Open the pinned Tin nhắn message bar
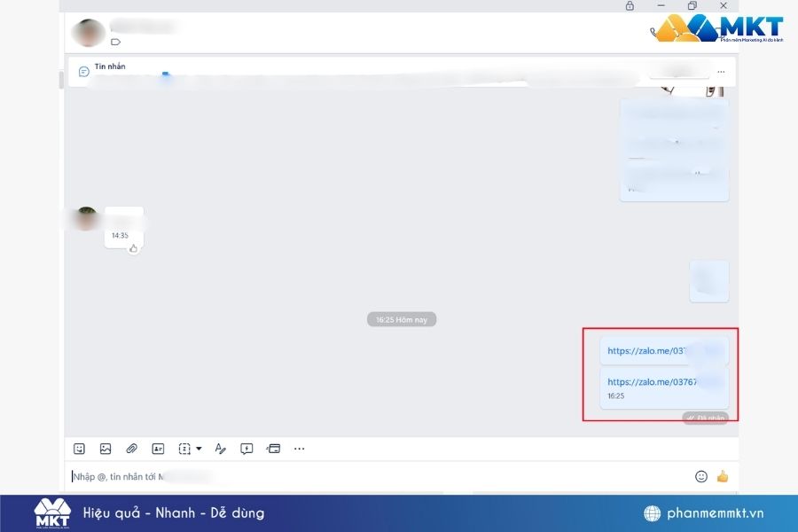Image resolution: width=798 pixels, height=532 pixels. (x=402, y=72)
